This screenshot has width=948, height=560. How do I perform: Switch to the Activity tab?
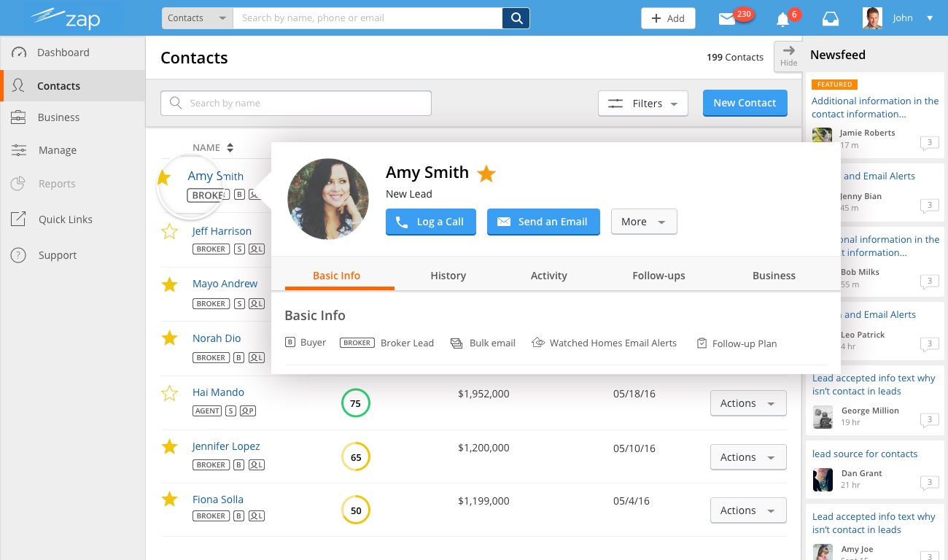click(548, 276)
